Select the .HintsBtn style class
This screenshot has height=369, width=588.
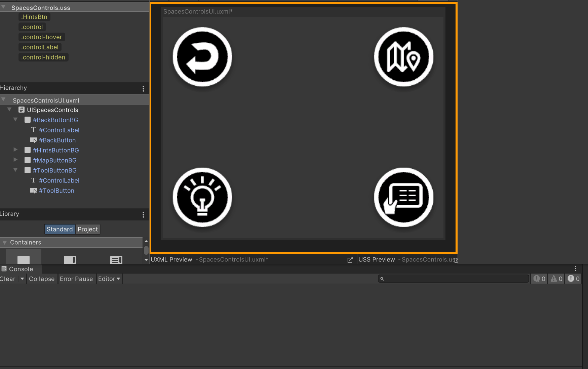click(34, 16)
